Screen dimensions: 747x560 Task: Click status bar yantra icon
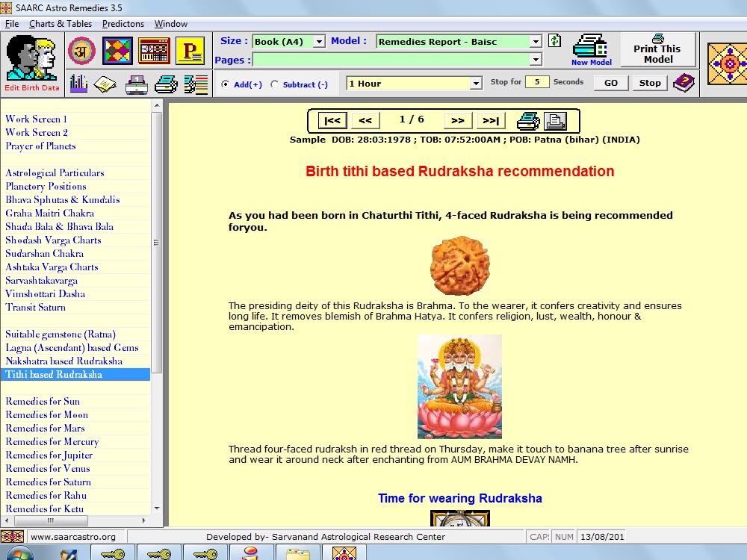[13, 537]
